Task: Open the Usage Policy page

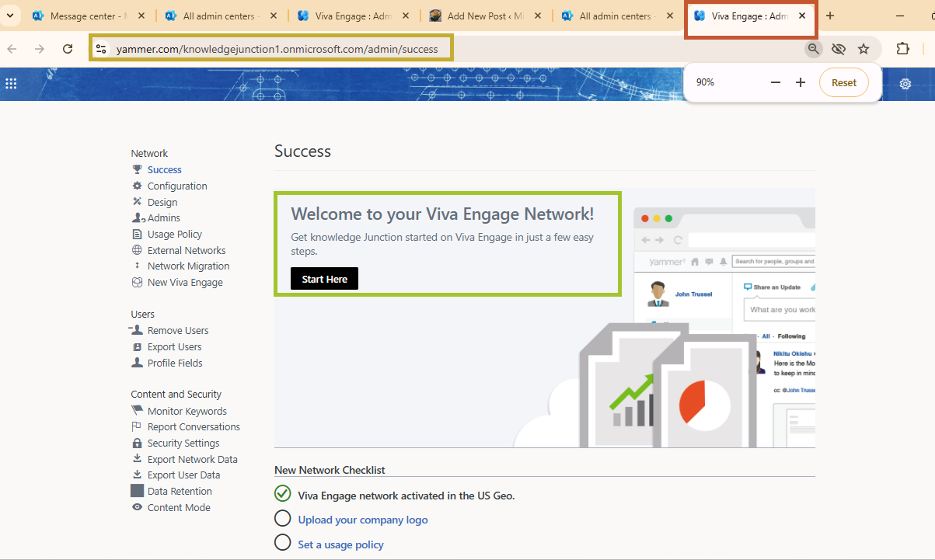Action: (x=175, y=234)
